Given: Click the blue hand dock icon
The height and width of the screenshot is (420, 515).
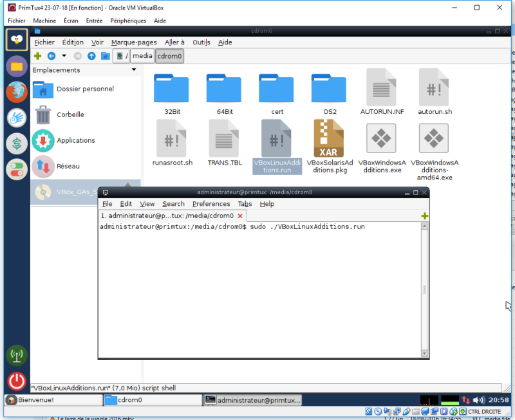Looking at the screenshot, I should (17, 118).
